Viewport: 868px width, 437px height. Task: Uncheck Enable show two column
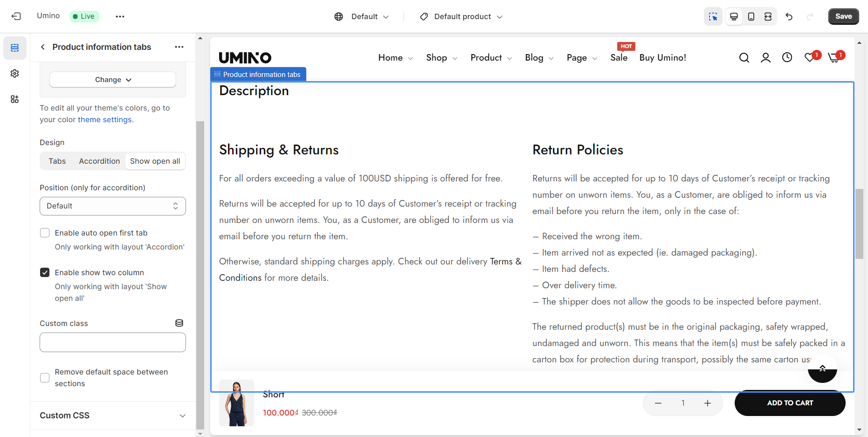click(45, 272)
